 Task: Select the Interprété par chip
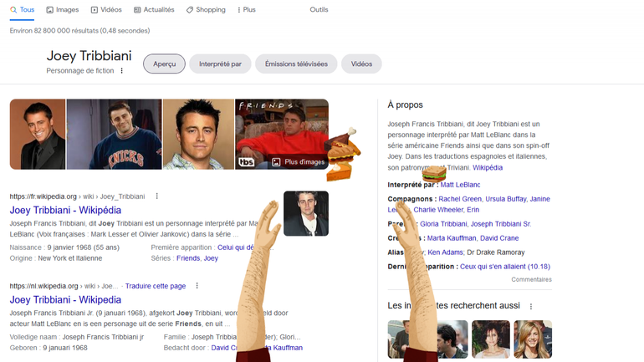220,64
